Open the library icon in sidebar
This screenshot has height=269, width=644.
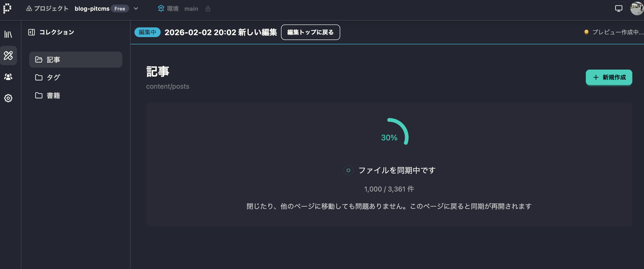coord(8,34)
